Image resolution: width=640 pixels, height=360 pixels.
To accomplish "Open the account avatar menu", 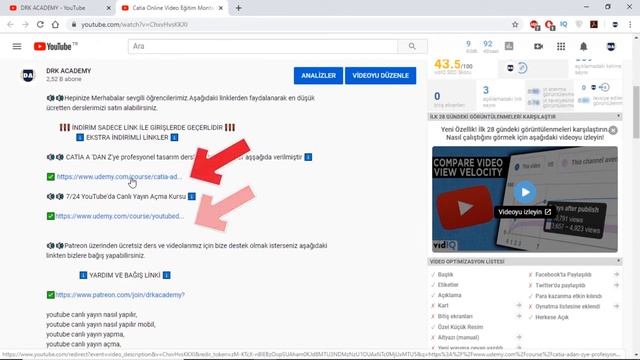I will coord(611,47).
